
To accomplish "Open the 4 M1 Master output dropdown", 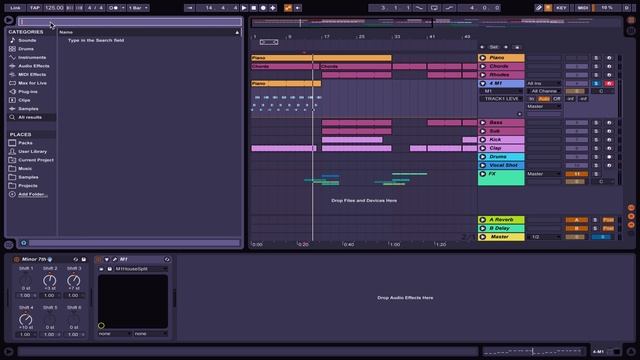I will [544, 107].
